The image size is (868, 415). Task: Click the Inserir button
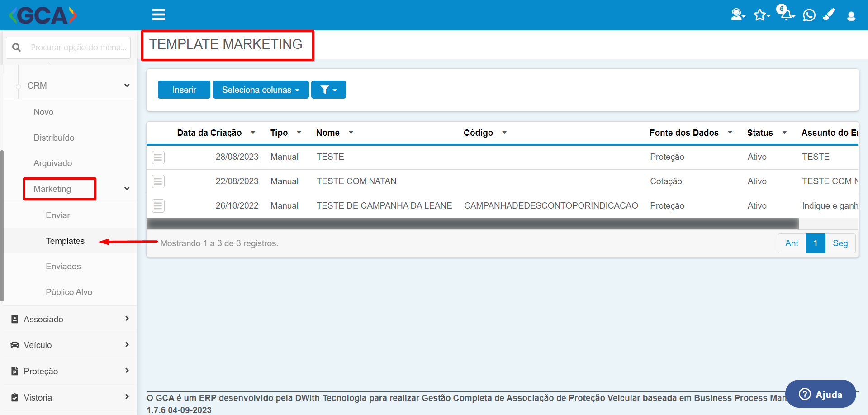click(184, 90)
